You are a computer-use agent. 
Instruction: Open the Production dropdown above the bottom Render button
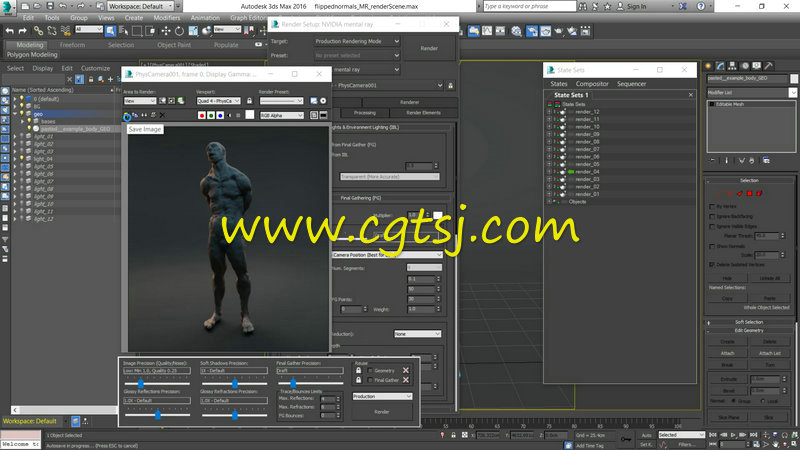[x=382, y=396]
